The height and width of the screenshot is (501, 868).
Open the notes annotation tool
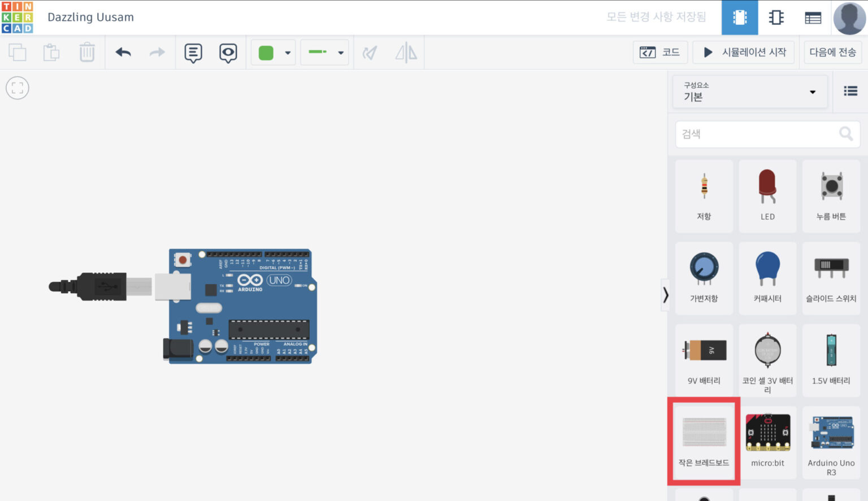tap(193, 53)
